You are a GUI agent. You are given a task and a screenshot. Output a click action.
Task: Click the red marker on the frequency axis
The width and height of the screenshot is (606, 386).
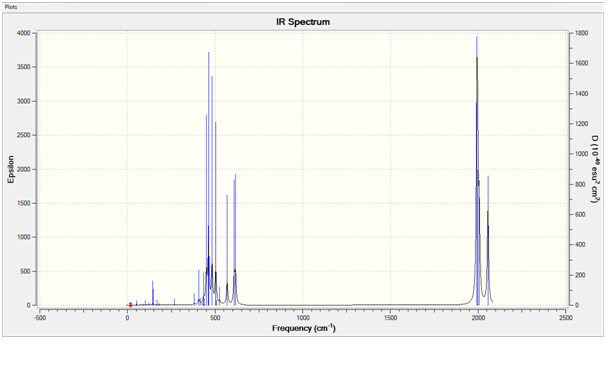[x=131, y=305]
